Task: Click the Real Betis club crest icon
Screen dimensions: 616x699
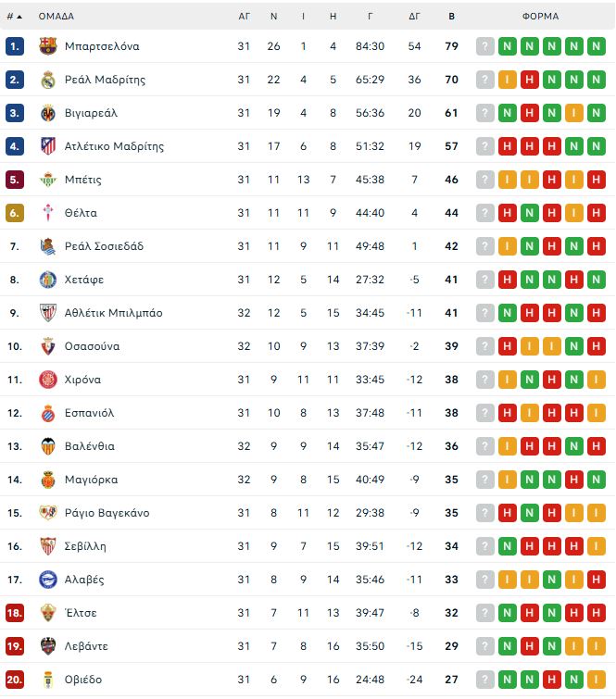Action: [48, 180]
